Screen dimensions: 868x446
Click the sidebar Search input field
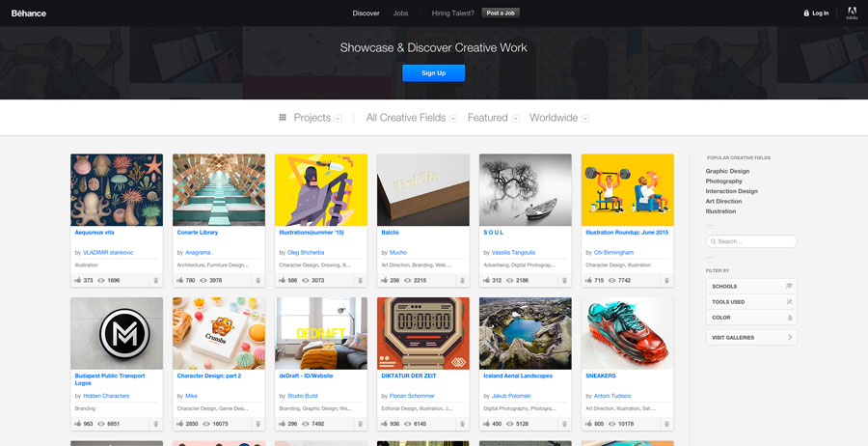pos(751,241)
